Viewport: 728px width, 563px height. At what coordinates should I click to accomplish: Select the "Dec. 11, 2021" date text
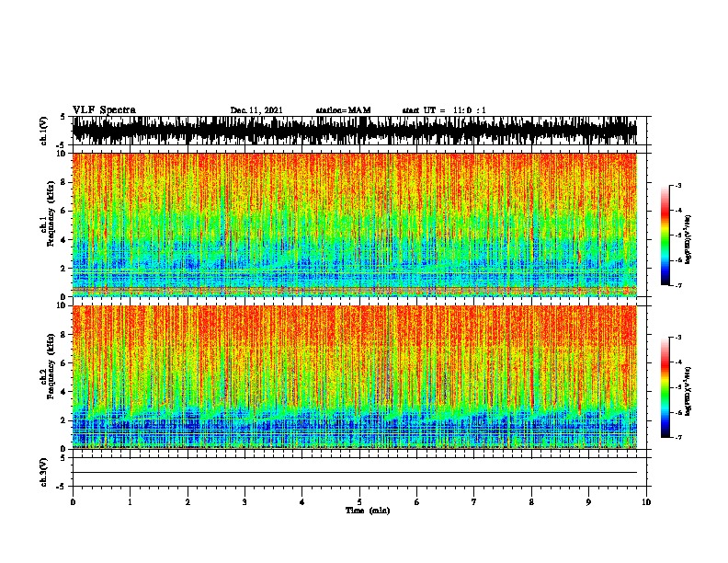256,110
